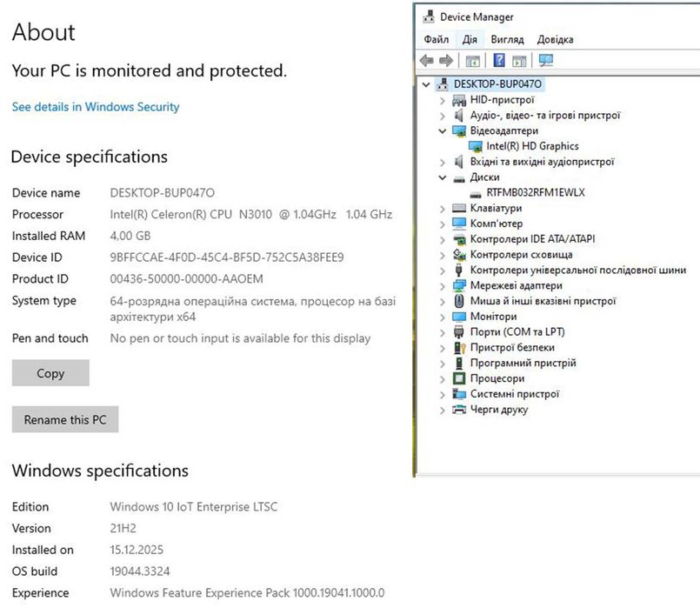Image resolution: width=700 pixels, height=608 pixels.
Task: Collapse the Диски category
Action: point(443,177)
